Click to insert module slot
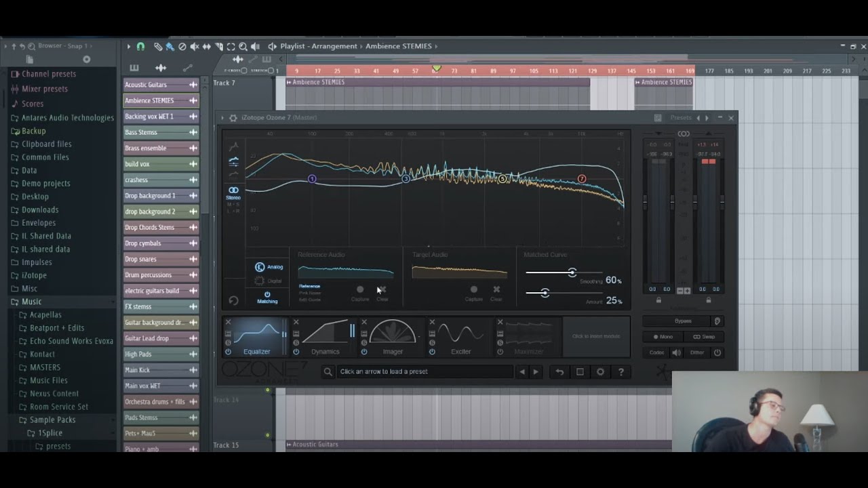The width and height of the screenshot is (868, 488). click(595, 336)
